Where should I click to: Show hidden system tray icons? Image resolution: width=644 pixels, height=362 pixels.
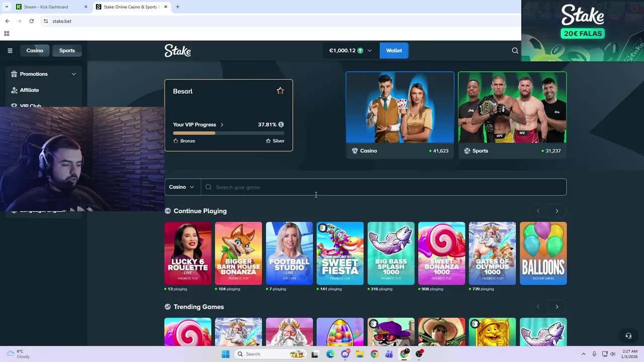(x=584, y=354)
